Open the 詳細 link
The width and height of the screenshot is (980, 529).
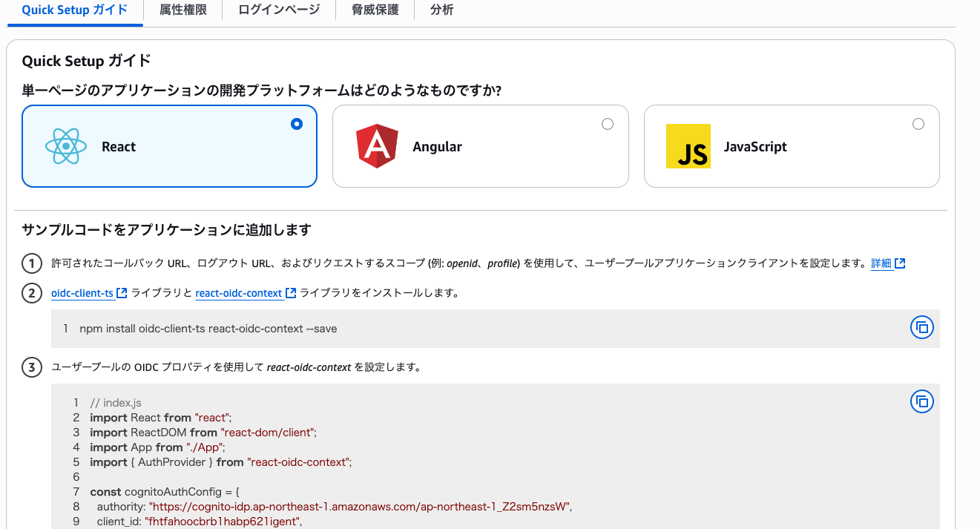(881, 263)
